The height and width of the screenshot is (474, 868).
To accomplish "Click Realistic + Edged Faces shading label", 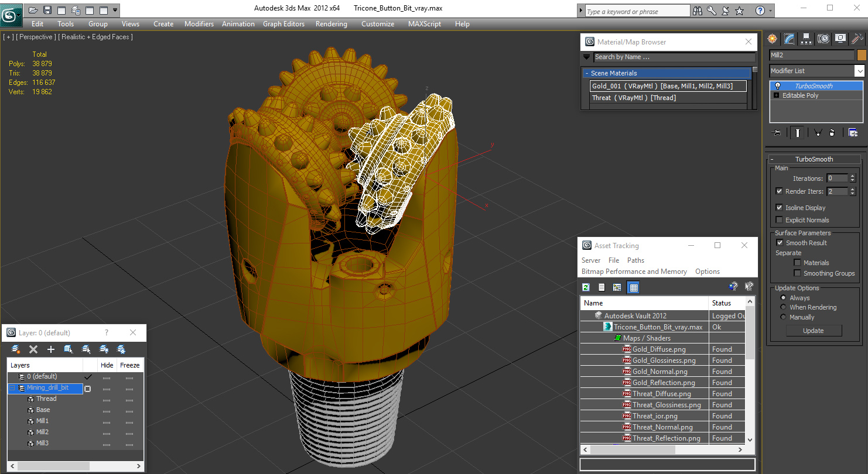I will tap(95, 37).
